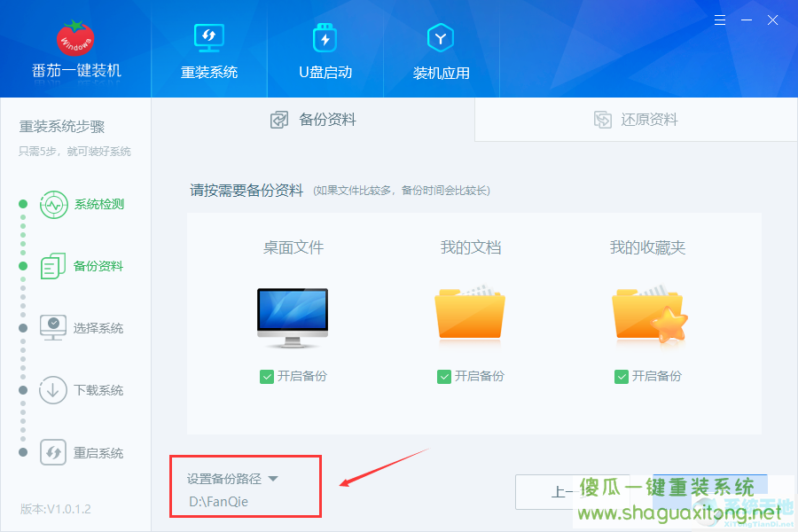Toggle 开启备份 for 我的文档
The image size is (798, 532).
(x=444, y=377)
